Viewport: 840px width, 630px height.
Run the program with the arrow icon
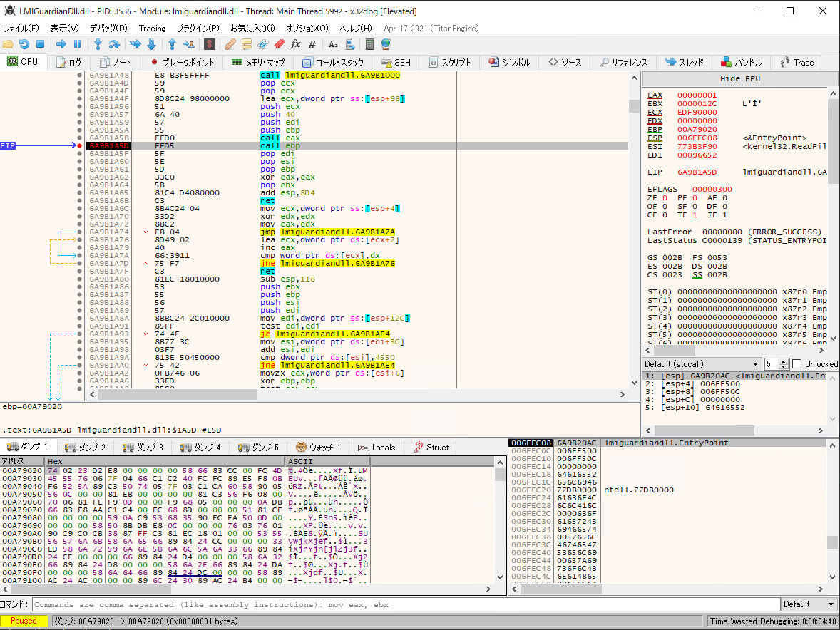(x=61, y=44)
